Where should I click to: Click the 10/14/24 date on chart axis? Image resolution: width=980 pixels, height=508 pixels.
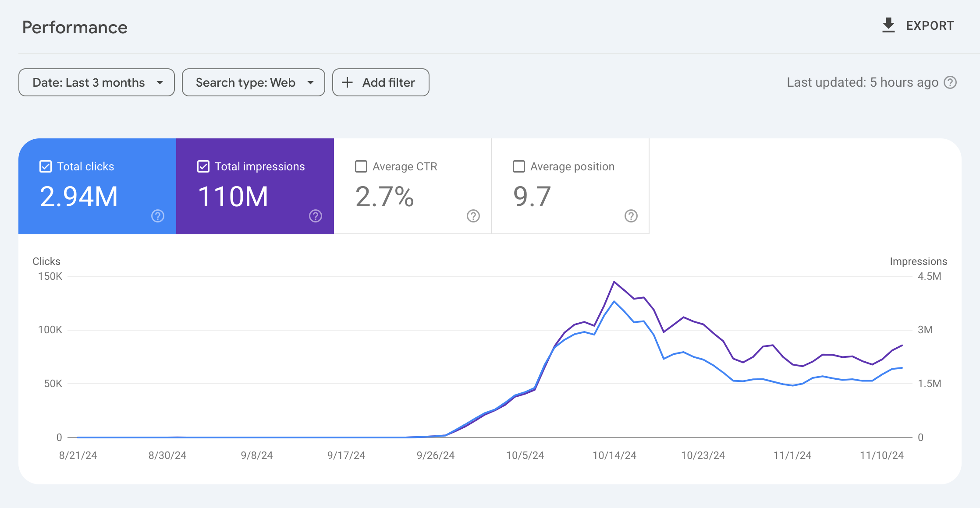point(614,455)
